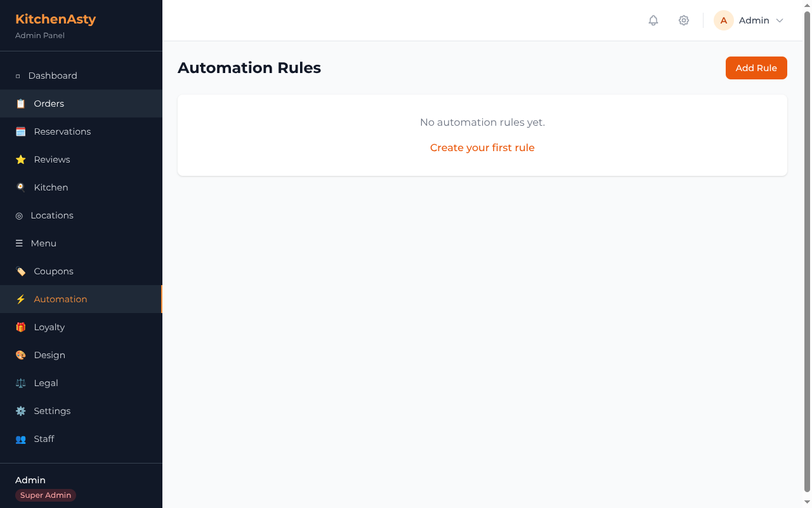Screen dimensions: 812x508
Task: Select the Coupons tag icon
Action: (21, 271)
